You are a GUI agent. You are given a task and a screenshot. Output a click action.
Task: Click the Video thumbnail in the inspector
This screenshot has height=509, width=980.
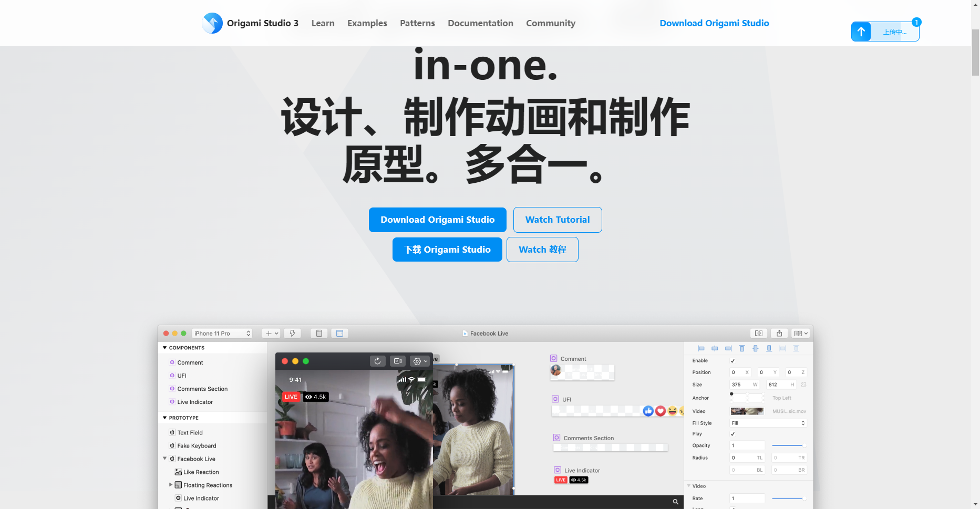tap(747, 411)
